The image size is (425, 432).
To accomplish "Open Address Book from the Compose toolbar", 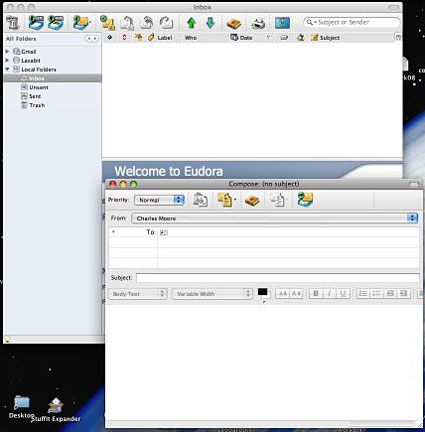I will coord(252,200).
